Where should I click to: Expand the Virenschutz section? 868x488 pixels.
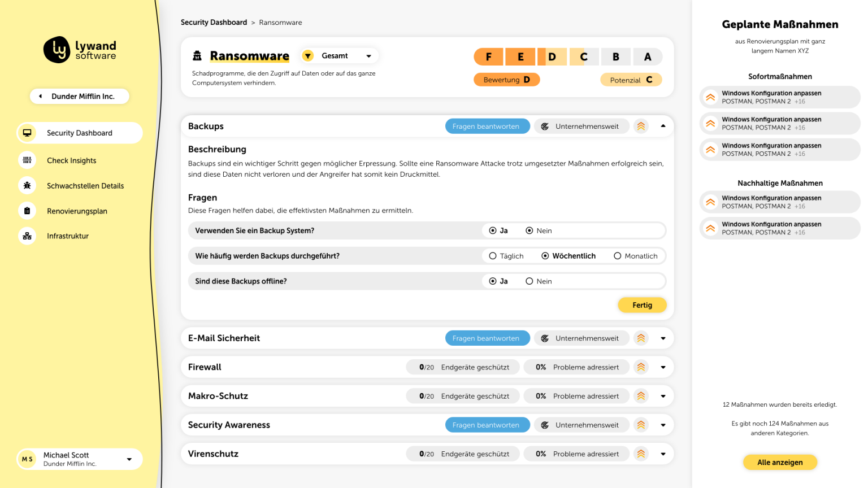663,454
